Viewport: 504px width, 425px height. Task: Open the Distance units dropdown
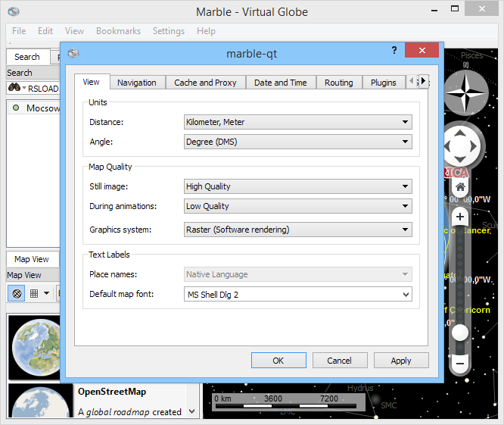297,122
